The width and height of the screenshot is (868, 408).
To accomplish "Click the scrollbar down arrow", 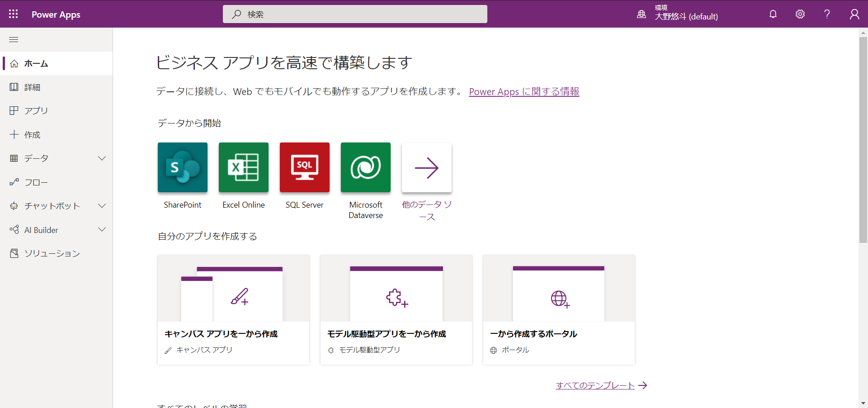I will click(863, 403).
